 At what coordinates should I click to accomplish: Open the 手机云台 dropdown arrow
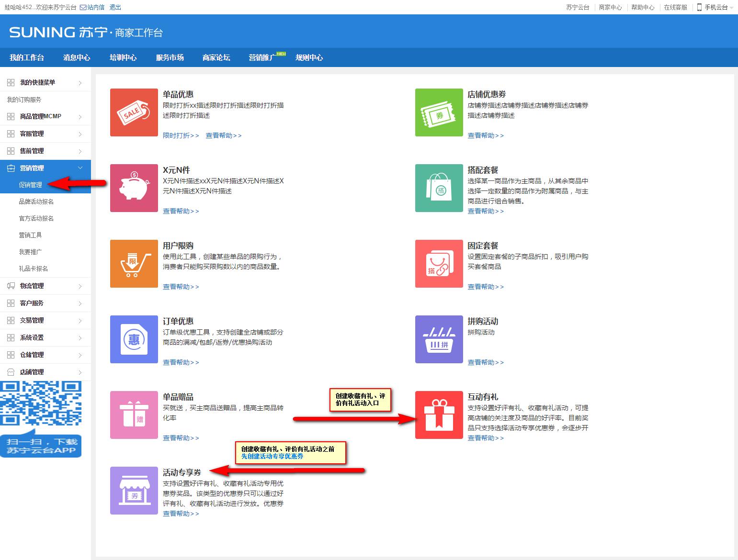click(x=731, y=8)
